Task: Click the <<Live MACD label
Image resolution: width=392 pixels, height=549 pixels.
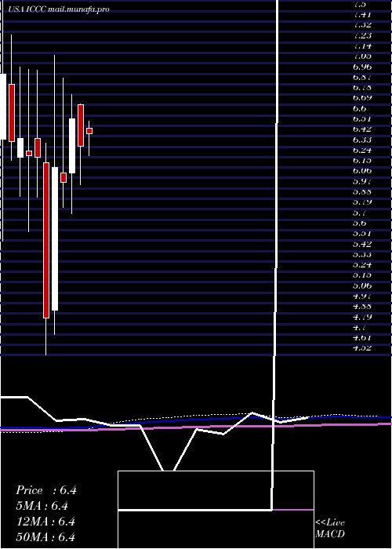Action: click(x=330, y=529)
